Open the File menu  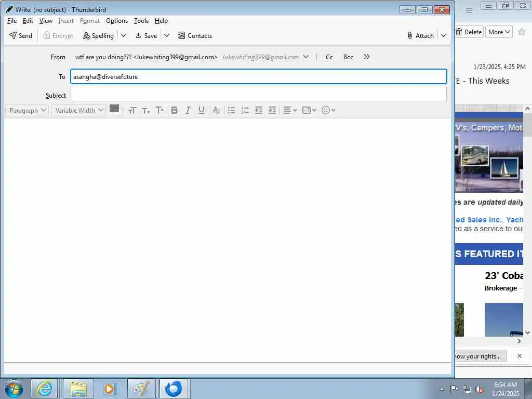pos(12,21)
